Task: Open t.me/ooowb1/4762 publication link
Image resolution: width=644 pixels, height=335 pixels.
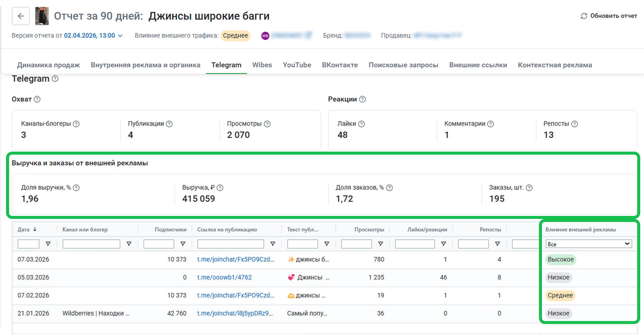Action: 224,278
